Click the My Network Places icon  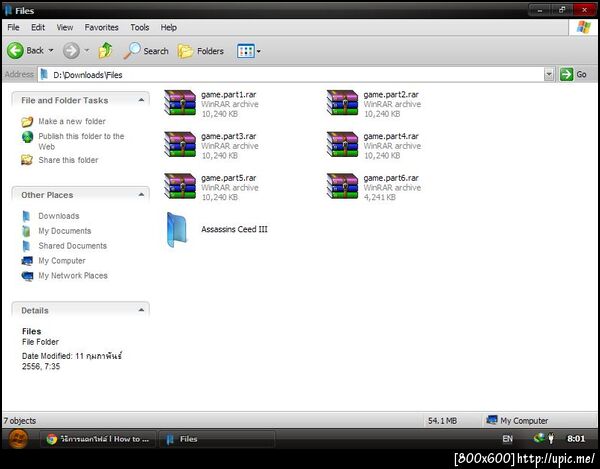point(27,276)
